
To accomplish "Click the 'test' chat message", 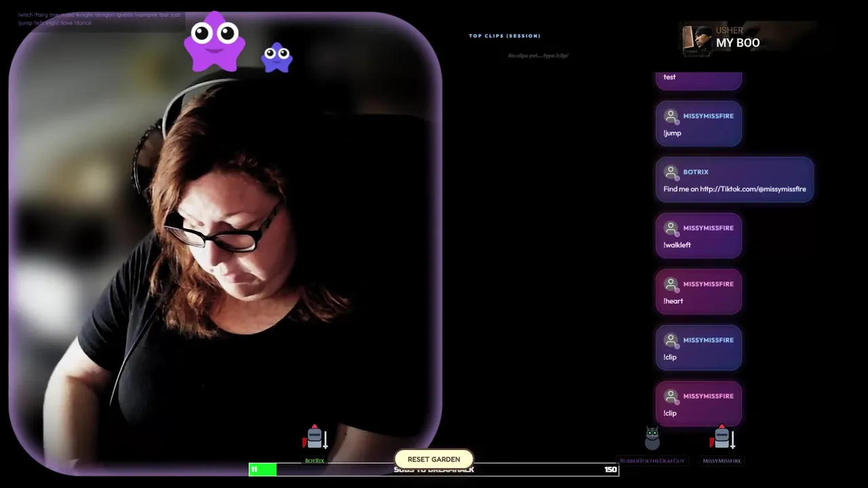I will [x=669, y=77].
